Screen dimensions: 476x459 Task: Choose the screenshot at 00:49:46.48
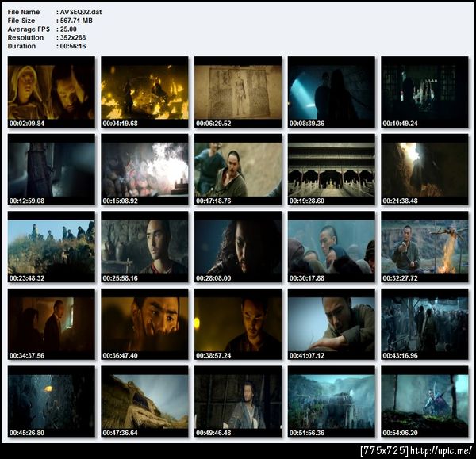[x=238, y=402]
